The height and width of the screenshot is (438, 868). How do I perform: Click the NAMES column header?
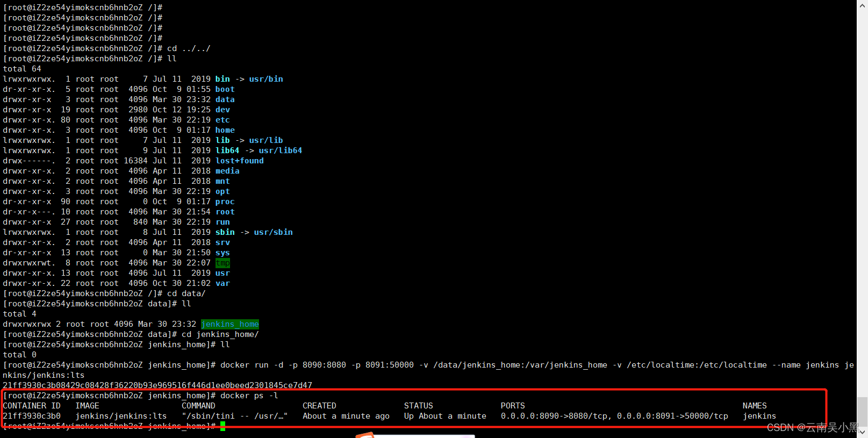click(755, 406)
